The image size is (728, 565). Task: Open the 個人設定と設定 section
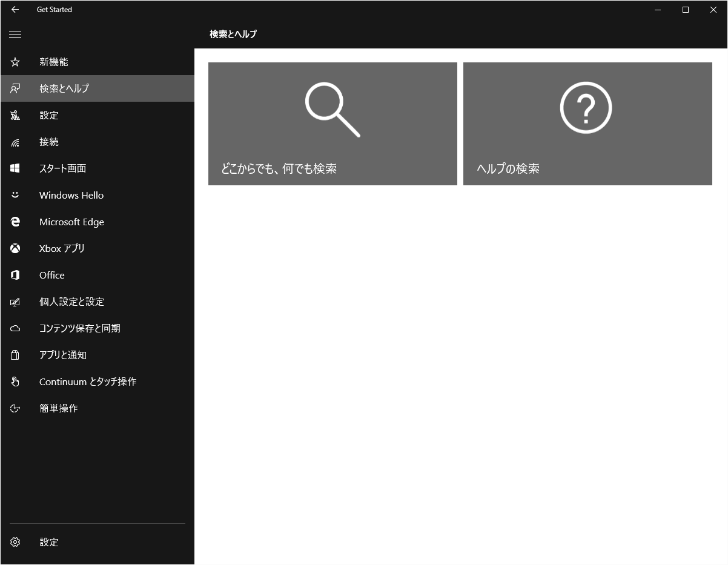(71, 302)
